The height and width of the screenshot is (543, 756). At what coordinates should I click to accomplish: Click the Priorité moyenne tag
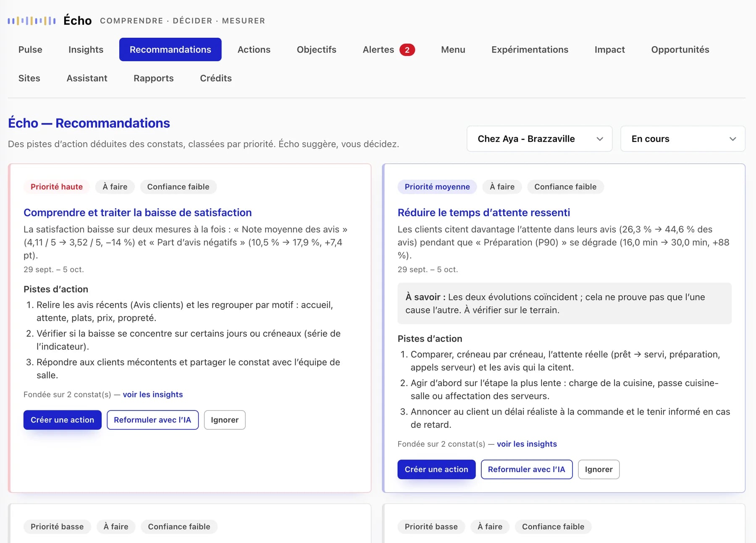[x=437, y=187]
